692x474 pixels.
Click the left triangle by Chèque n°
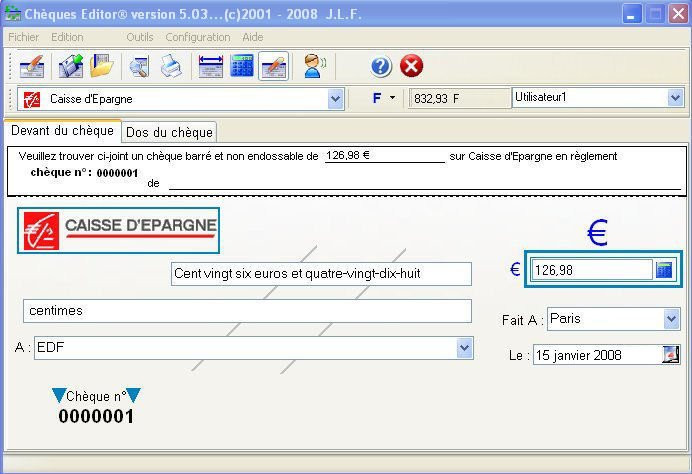pos(59,395)
